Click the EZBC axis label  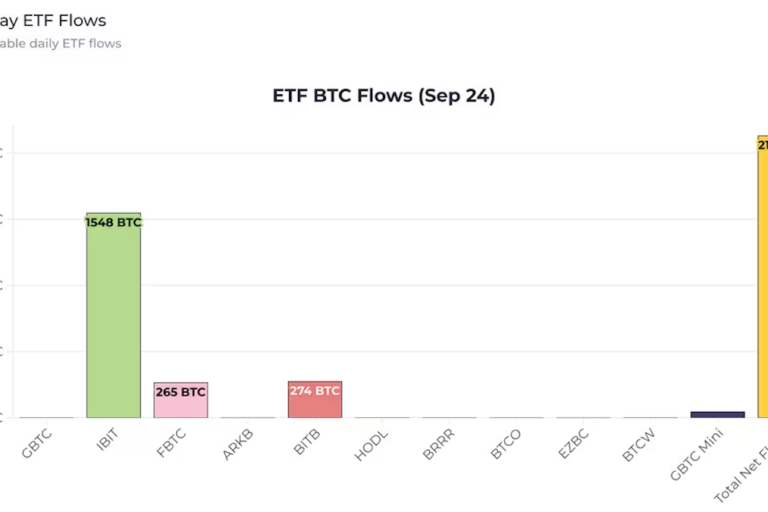pos(573,445)
